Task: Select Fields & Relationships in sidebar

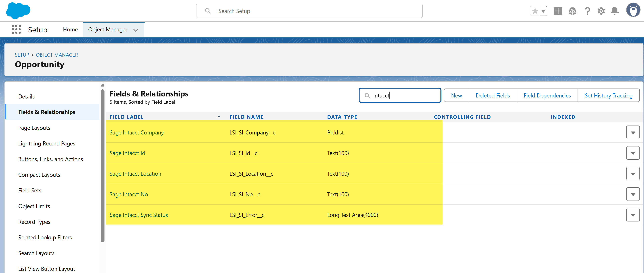Action: [52, 112]
